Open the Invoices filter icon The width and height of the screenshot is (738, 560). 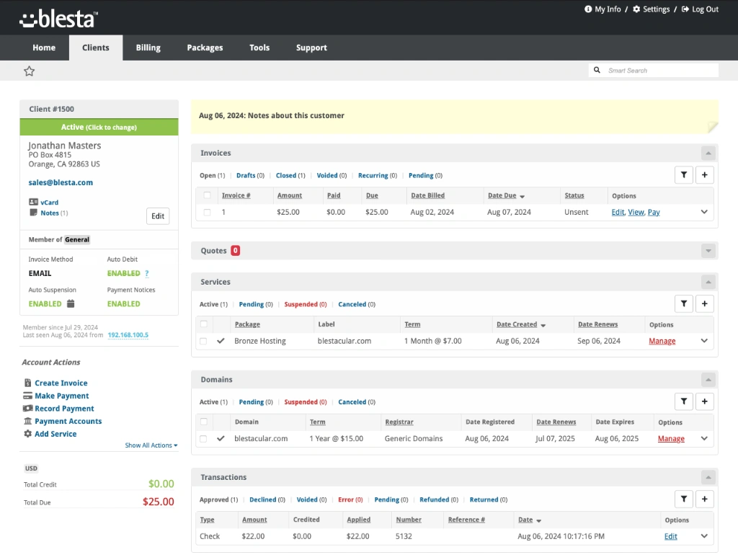coord(683,174)
